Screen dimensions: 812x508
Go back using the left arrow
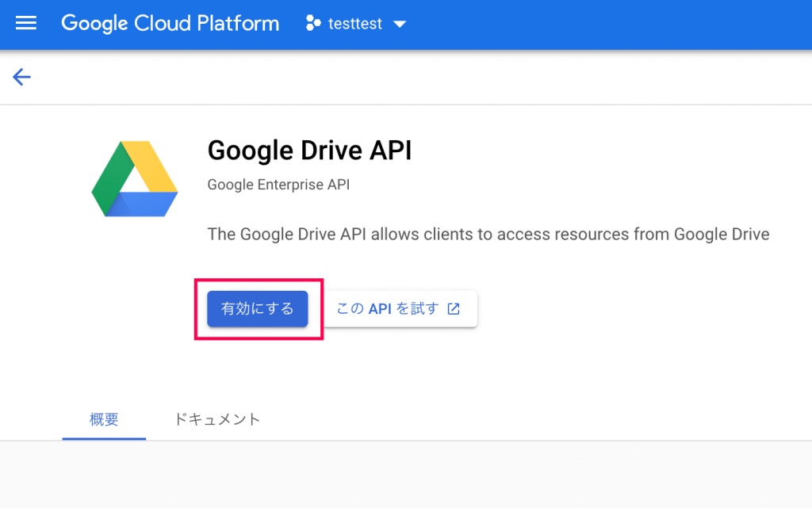point(21,77)
